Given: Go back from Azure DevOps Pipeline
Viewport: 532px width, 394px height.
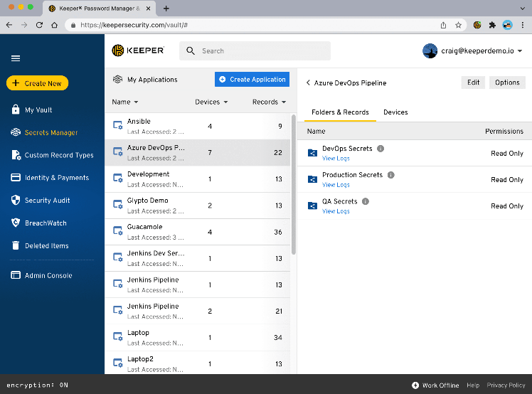Looking at the screenshot, I should (x=308, y=82).
